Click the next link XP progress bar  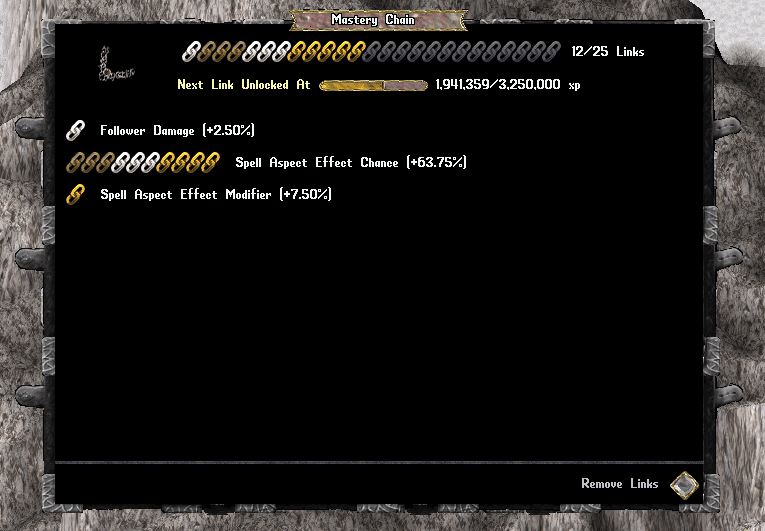pyautogui.click(x=373, y=85)
